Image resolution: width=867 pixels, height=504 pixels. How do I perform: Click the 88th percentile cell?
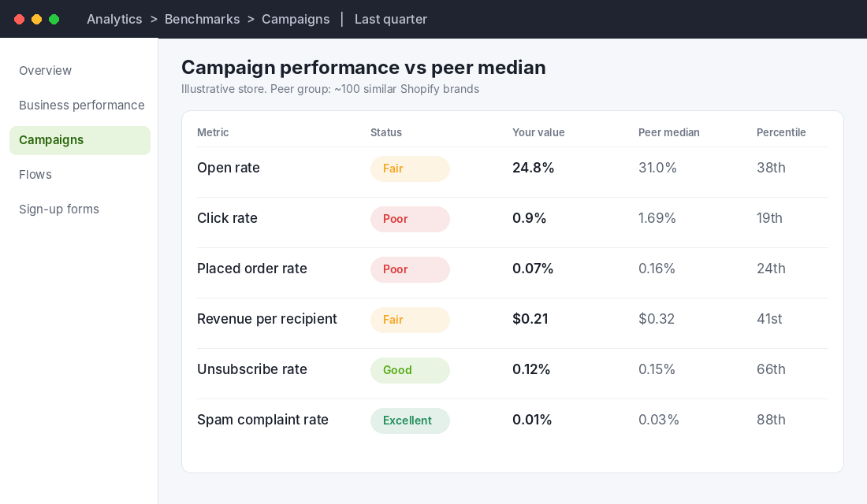click(771, 420)
